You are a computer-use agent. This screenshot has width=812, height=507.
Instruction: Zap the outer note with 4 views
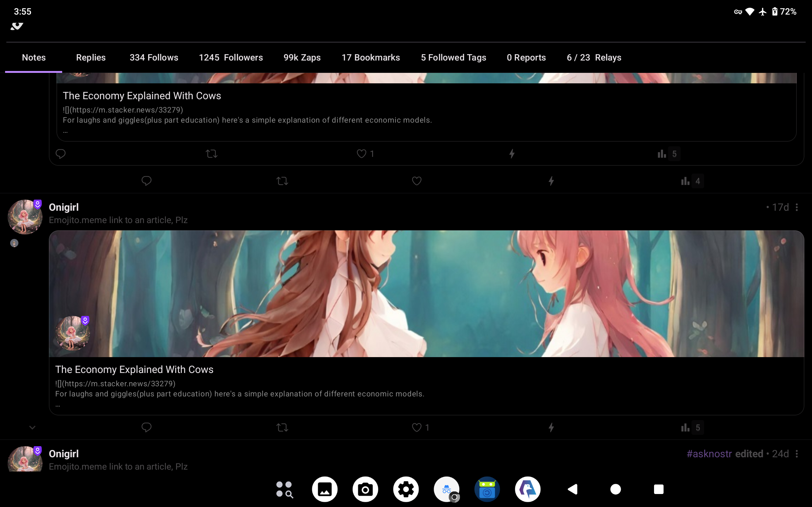pos(551,181)
